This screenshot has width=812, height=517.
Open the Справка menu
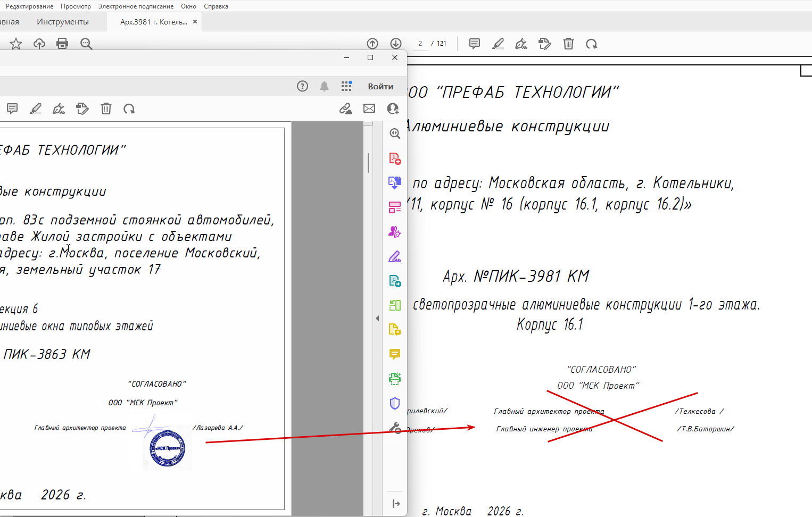pyautogui.click(x=216, y=6)
